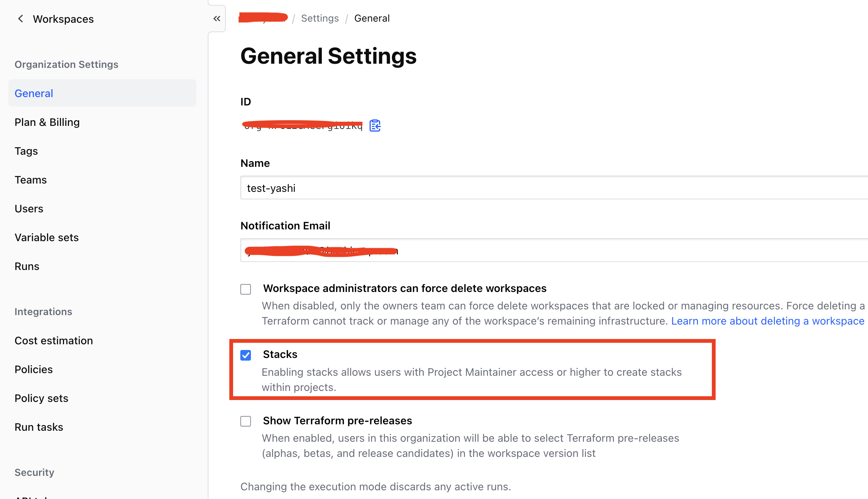868x499 pixels.
Task: Open Variable sets page
Action: coord(47,237)
